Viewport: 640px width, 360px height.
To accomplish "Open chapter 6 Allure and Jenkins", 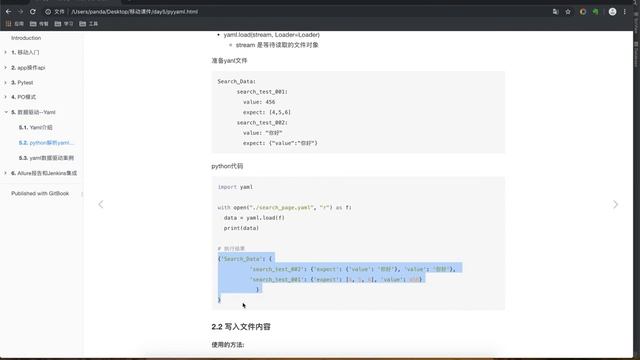I will point(44,173).
